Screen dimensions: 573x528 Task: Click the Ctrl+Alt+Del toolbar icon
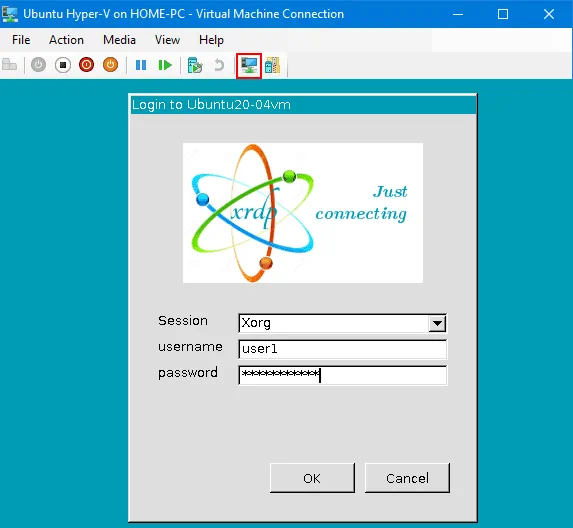(10, 65)
